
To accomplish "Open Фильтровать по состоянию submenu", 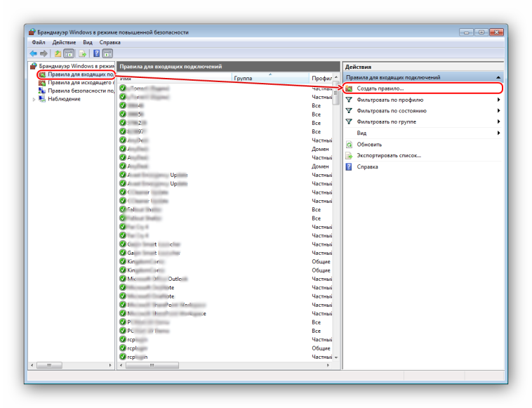I will coord(423,111).
